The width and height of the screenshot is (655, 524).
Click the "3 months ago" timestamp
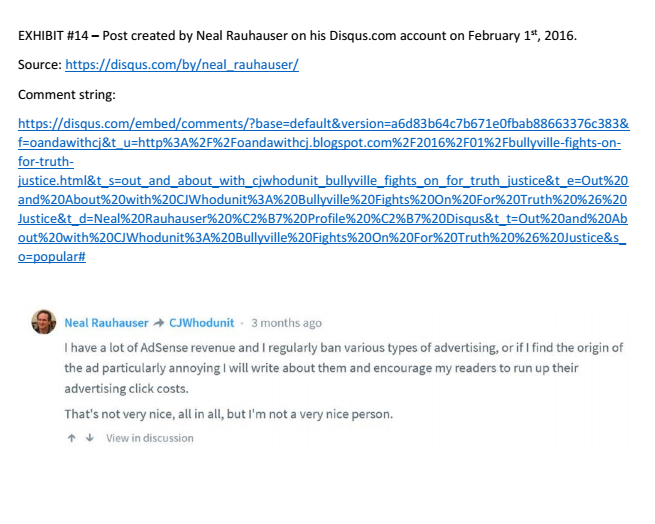[286, 323]
